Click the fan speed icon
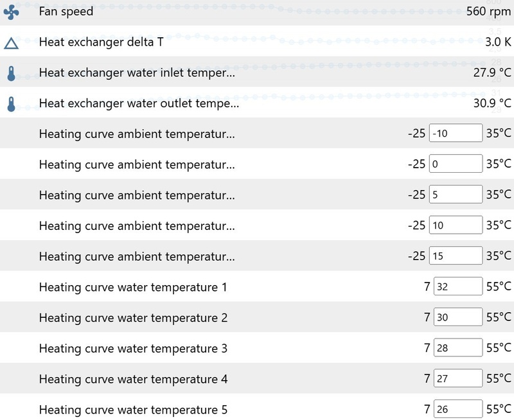The height and width of the screenshot is (420, 514). pyautogui.click(x=12, y=12)
